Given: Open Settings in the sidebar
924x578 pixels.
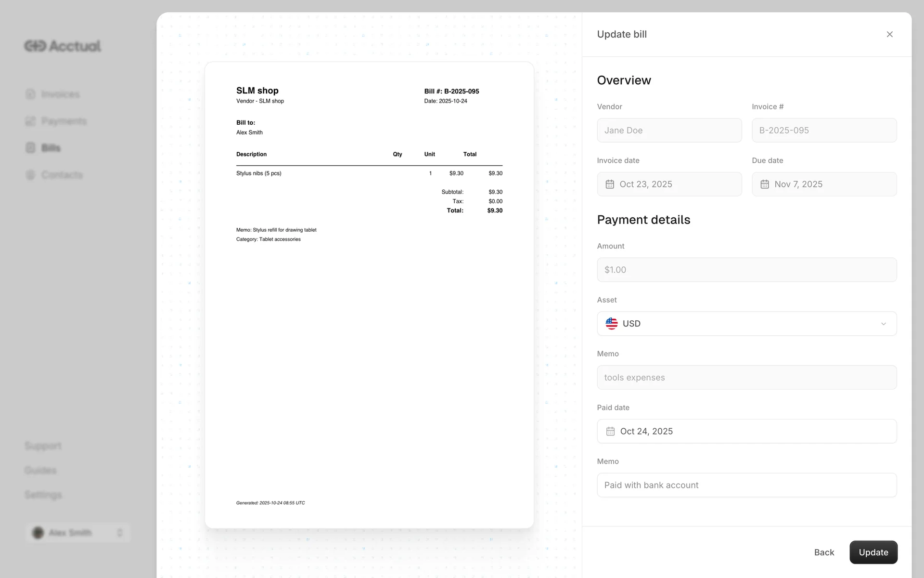Looking at the screenshot, I should coord(43,495).
